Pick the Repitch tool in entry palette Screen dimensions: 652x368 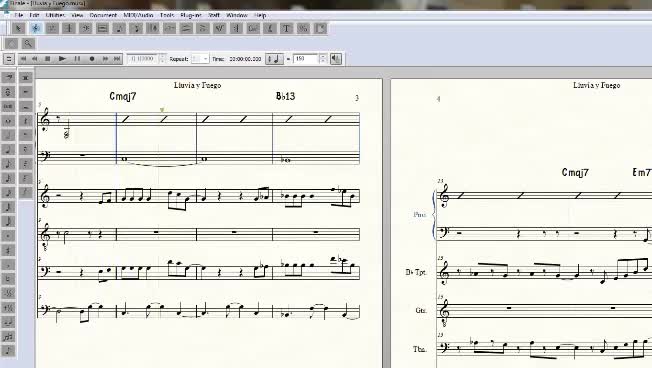pyautogui.click(x=8, y=92)
